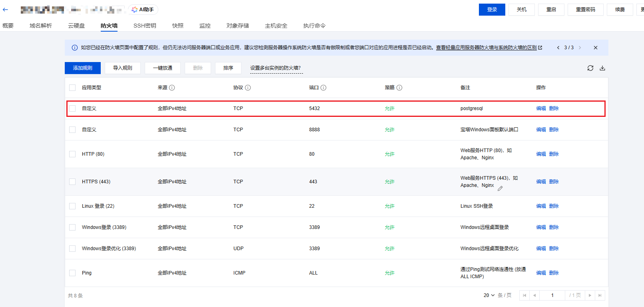This screenshot has height=307, width=644.
Task: Click the 登录 button
Action: (x=492, y=10)
